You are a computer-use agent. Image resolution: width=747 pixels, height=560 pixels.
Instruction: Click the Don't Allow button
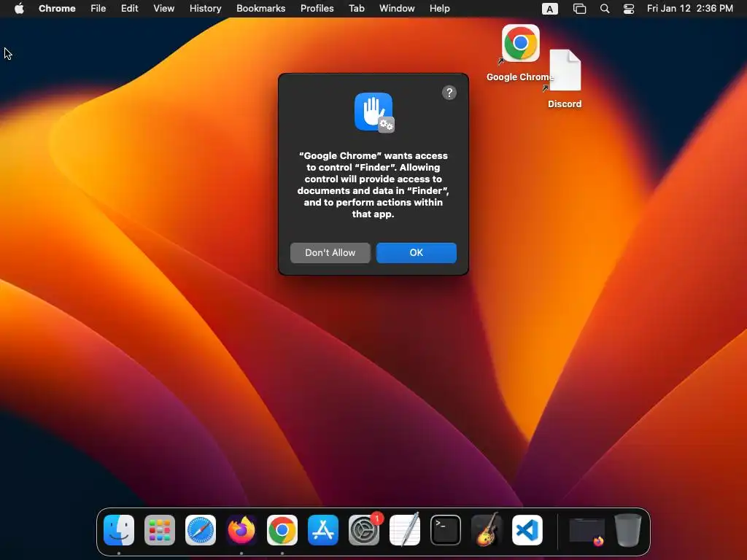coord(330,253)
